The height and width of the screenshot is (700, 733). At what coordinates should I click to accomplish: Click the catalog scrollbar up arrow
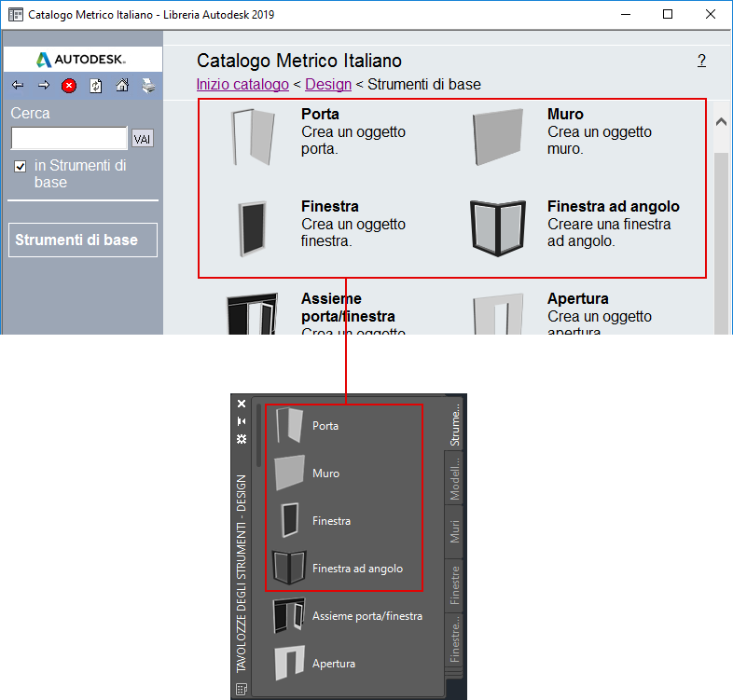721,121
